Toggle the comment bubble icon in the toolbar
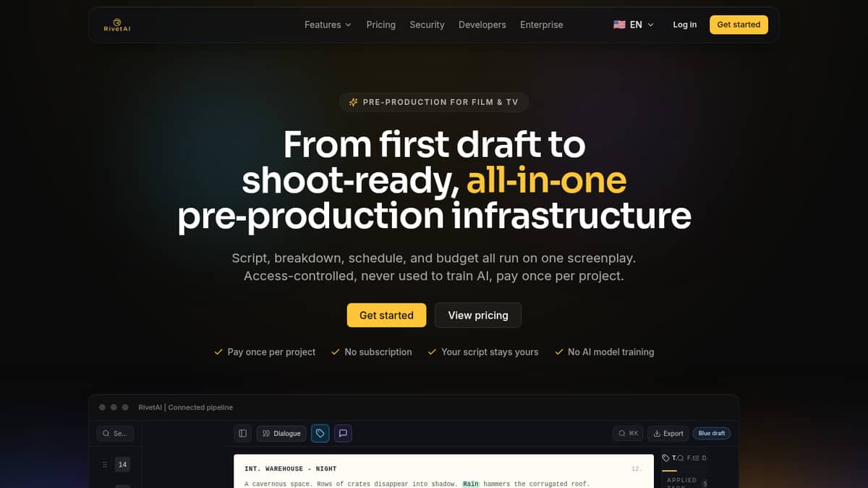Viewport: 868px width, 488px height. (x=343, y=433)
